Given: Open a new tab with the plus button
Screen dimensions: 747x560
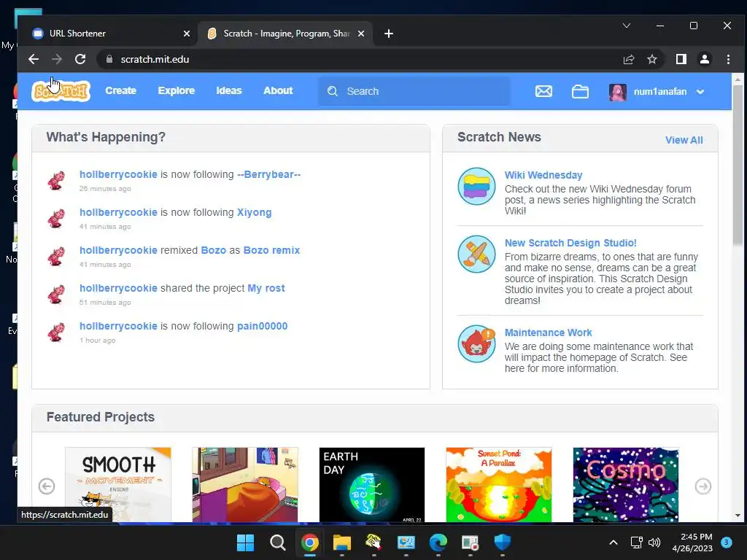Looking at the screenshot, I should [x=388, y=34].
